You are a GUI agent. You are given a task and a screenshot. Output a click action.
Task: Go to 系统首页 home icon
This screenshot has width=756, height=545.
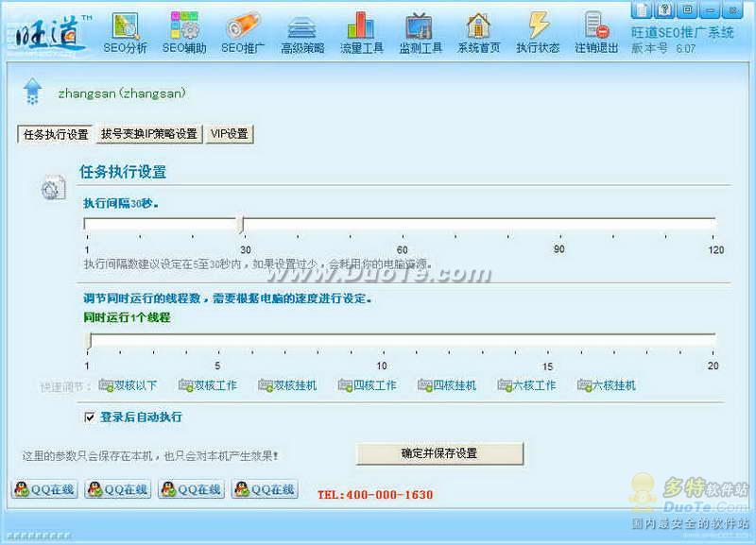click(x=478, y=30)
